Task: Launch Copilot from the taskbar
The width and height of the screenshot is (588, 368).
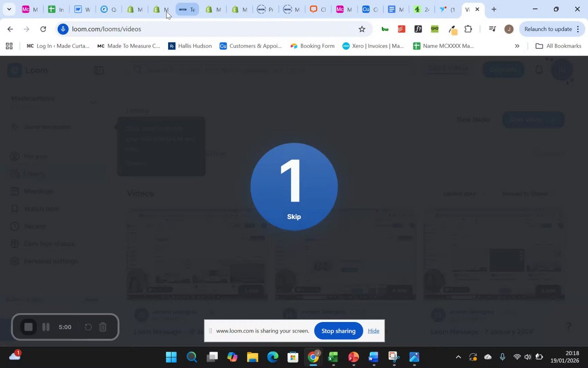Action: click(x=232, y=357)
